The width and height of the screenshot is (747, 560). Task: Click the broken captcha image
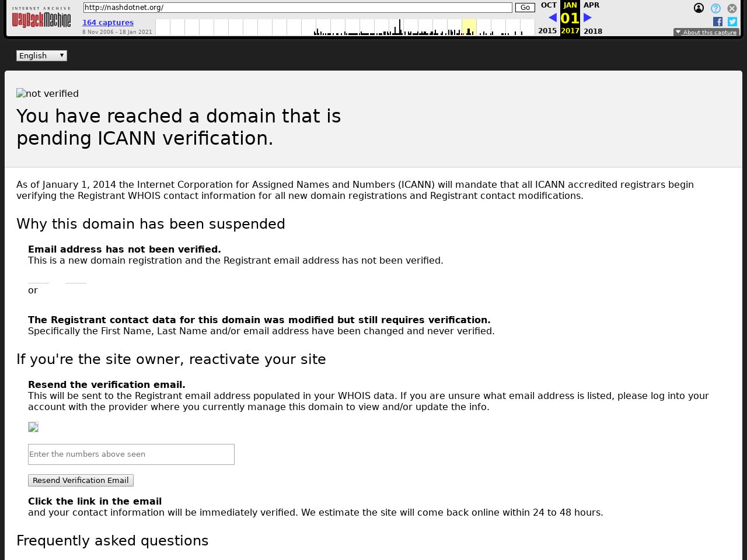pos(33,427)
